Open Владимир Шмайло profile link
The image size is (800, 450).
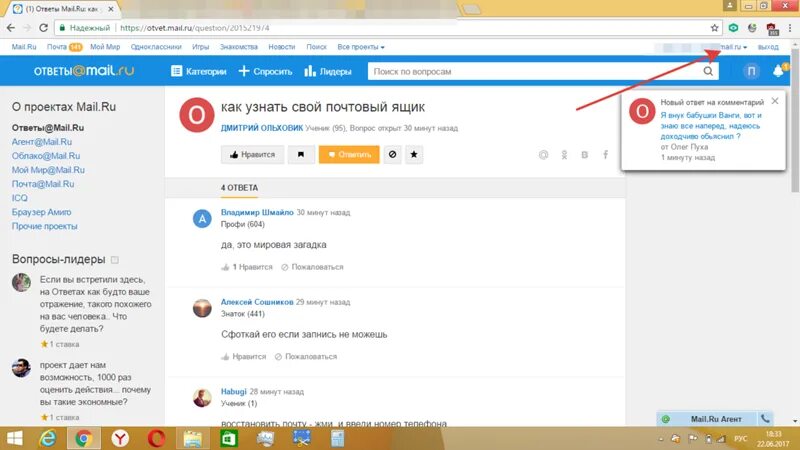click(257, 212)
